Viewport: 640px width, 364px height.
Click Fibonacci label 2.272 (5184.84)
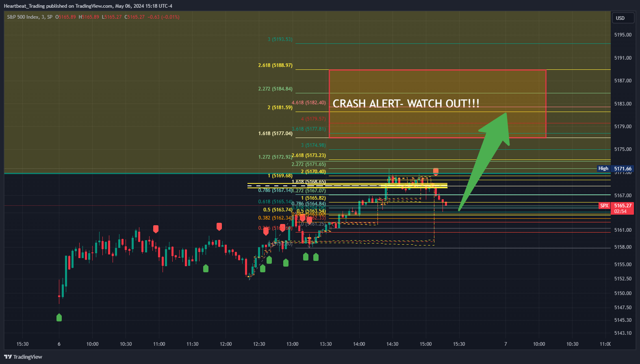[x=275, y=89]
